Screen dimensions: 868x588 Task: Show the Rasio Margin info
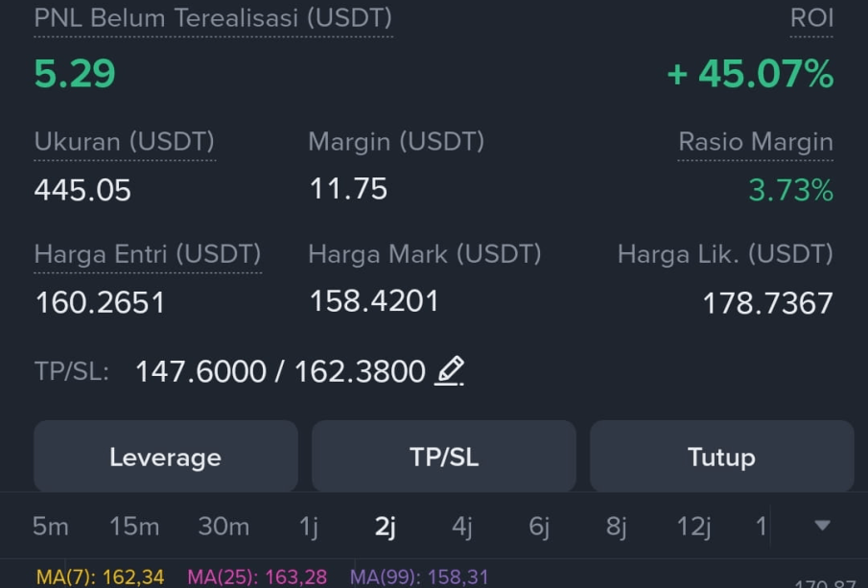[x=756, y=142]
